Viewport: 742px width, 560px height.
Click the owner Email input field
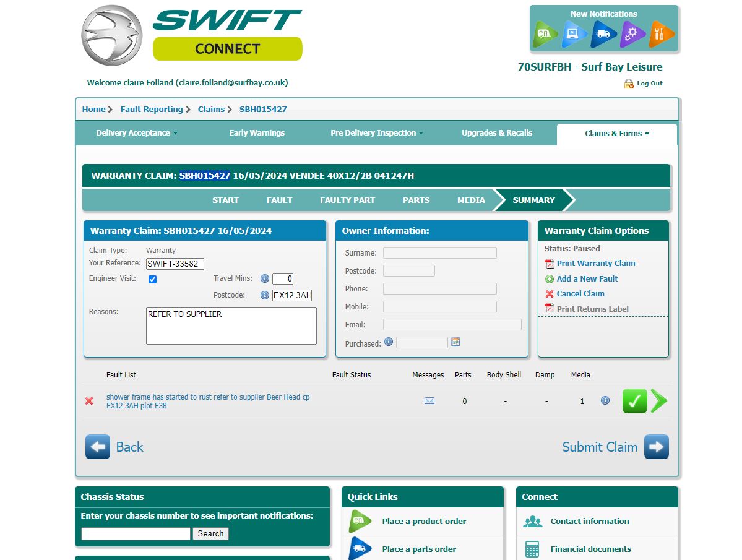(452, 324)
